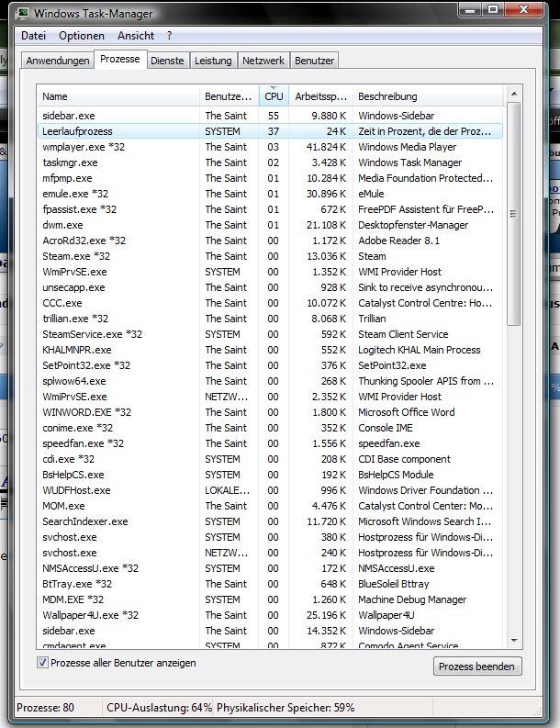Open the Leistung tab
The image size is (560, 728).
click(x=213, y=61)
